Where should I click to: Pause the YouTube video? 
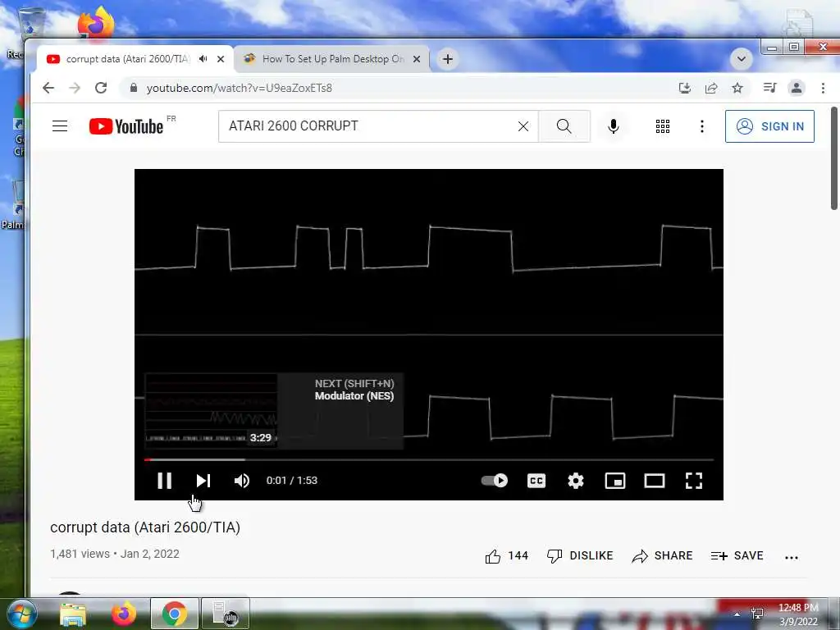(x=164, y=481)
